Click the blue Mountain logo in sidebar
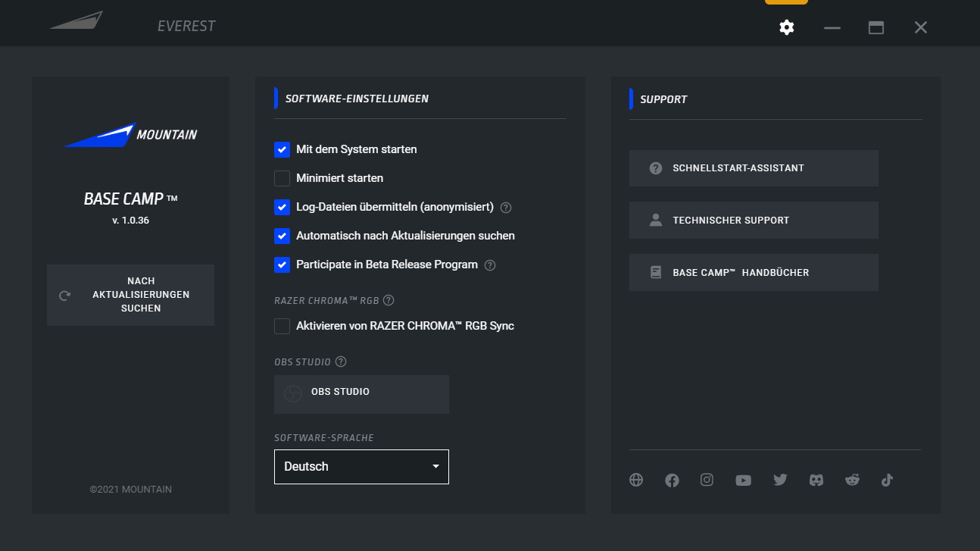980x551 pixels. (130, 135)
